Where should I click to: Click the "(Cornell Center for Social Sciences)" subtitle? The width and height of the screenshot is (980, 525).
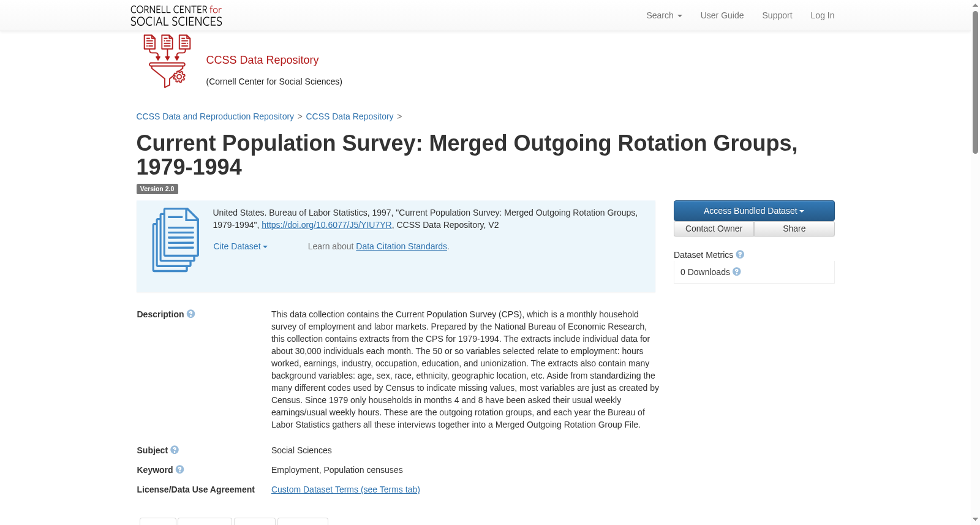(x=274, y=81)
